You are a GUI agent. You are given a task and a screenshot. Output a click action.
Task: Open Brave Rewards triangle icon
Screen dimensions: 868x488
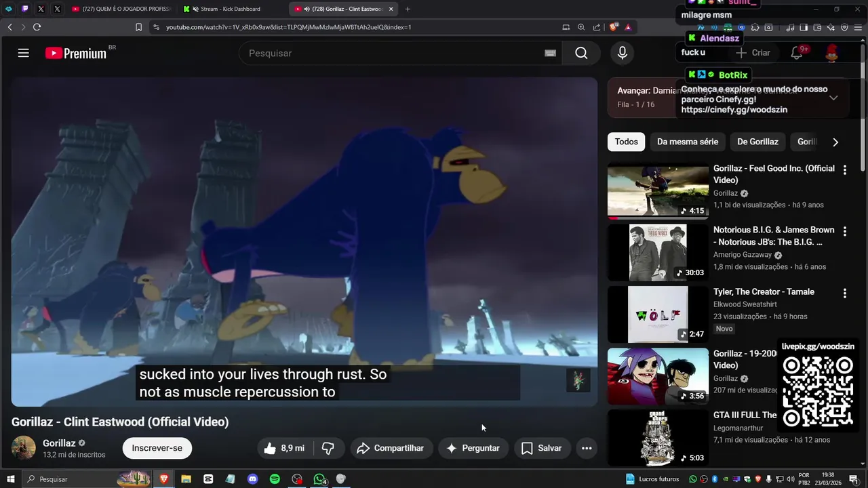[x=629, y=27]
